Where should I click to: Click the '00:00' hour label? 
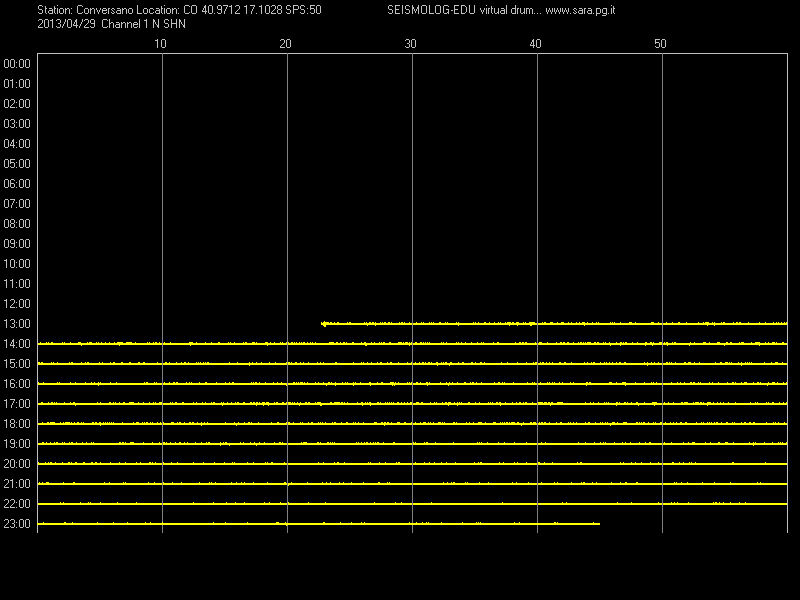(17, 64)
